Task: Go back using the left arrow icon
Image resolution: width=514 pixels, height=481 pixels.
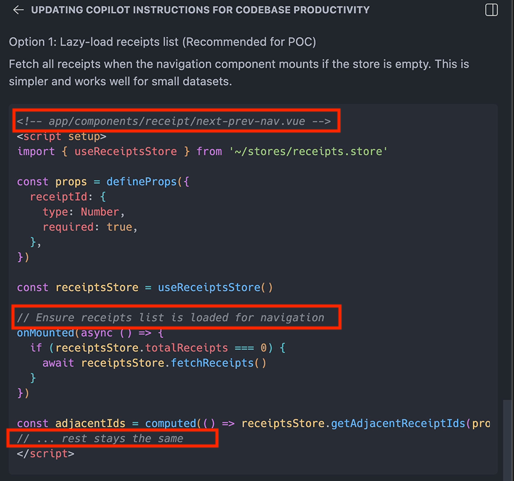Action: pos(18,10)
